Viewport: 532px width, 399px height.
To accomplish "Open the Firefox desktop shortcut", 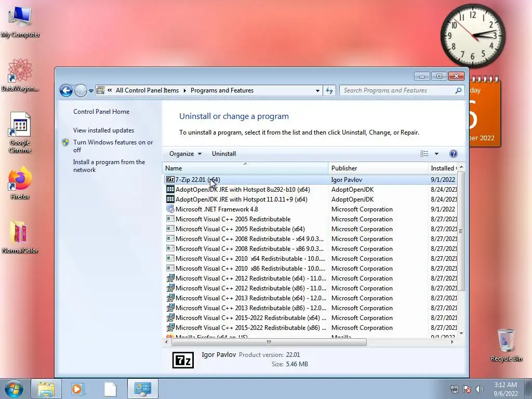I will point(20,182).
